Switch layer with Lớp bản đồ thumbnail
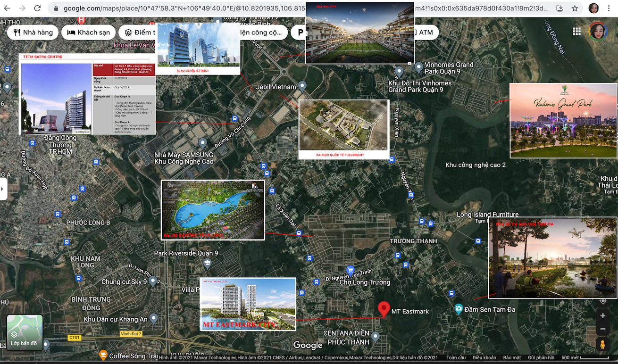Image resolution: width=618 pixels, height=364 pixels. 25,333
